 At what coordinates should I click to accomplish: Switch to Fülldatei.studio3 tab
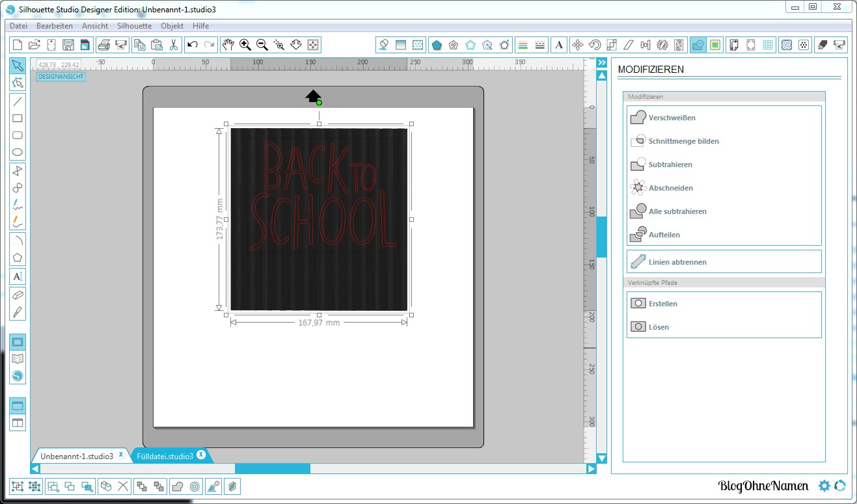tap(165, 456)
